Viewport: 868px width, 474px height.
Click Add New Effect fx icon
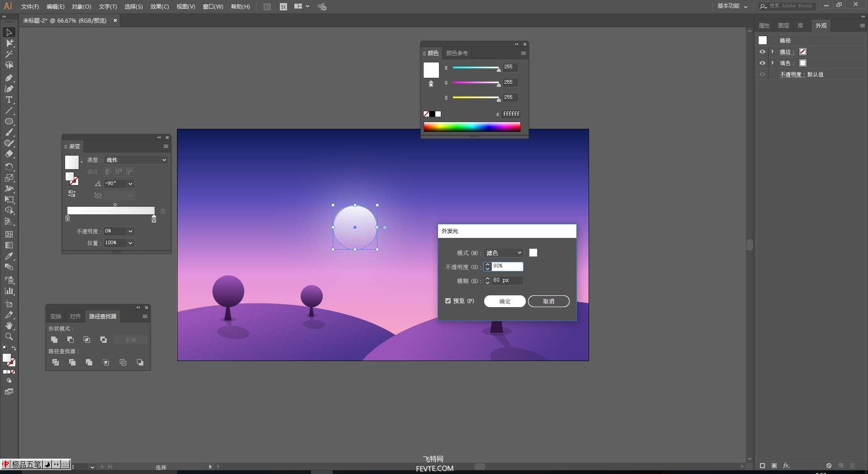click(787, 465)
